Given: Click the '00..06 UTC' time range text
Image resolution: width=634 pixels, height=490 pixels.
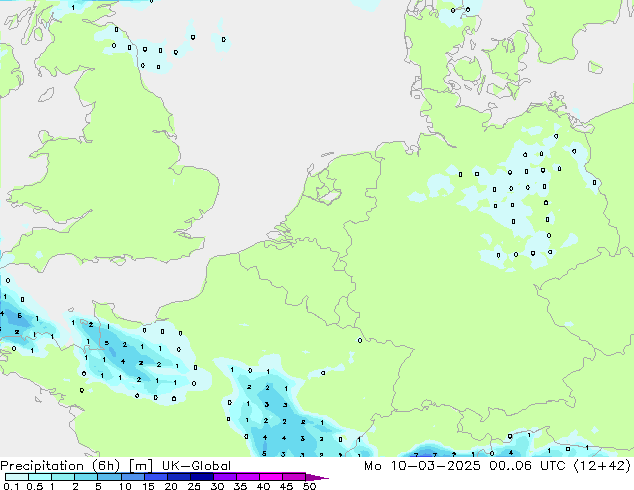Looking at the screenshot, I should coord(528,466).
